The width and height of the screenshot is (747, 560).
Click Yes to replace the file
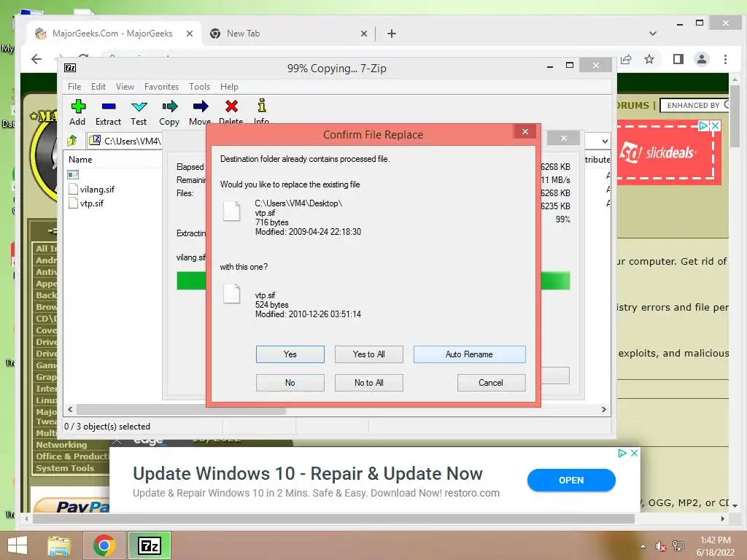[290, 354]
